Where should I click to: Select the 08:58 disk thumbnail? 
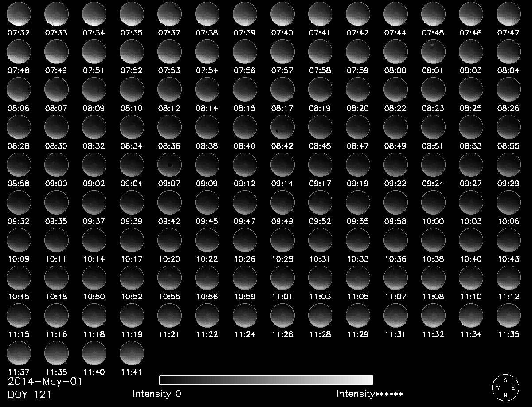[x=19, y=165]
